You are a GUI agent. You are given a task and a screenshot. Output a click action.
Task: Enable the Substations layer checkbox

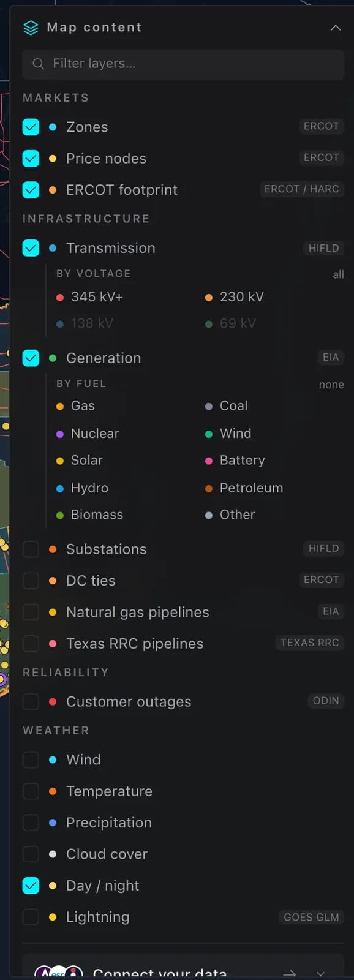[31, 549]
